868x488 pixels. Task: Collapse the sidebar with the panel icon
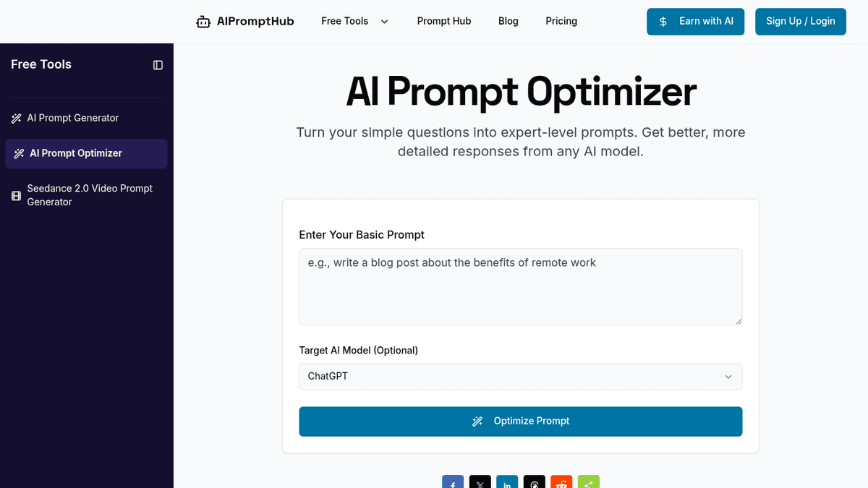point(158,65)
